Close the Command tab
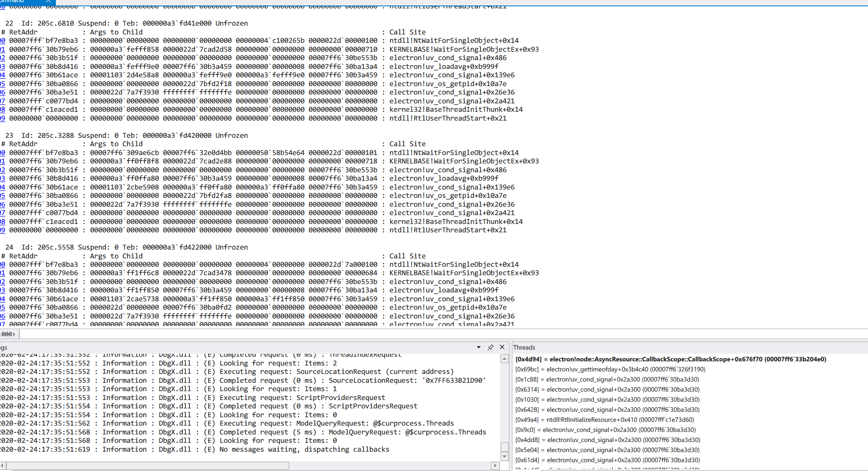 click(x=48, y=2)
